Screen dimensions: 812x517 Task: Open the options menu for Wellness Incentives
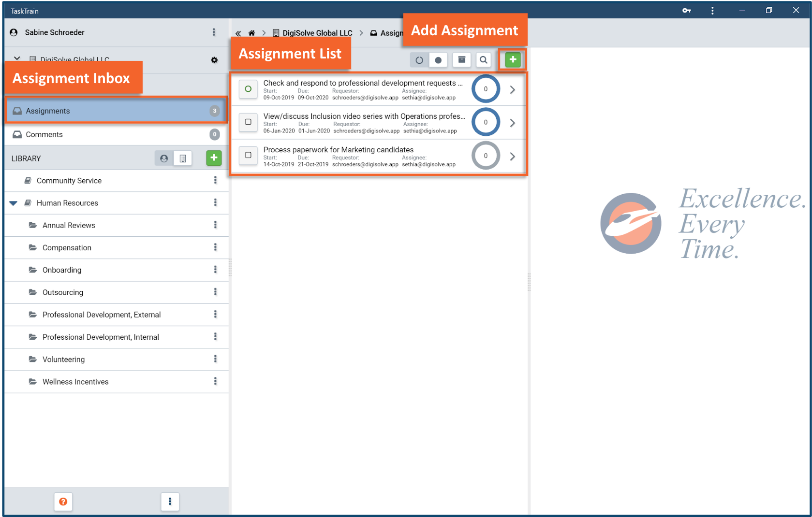point(215,381)
